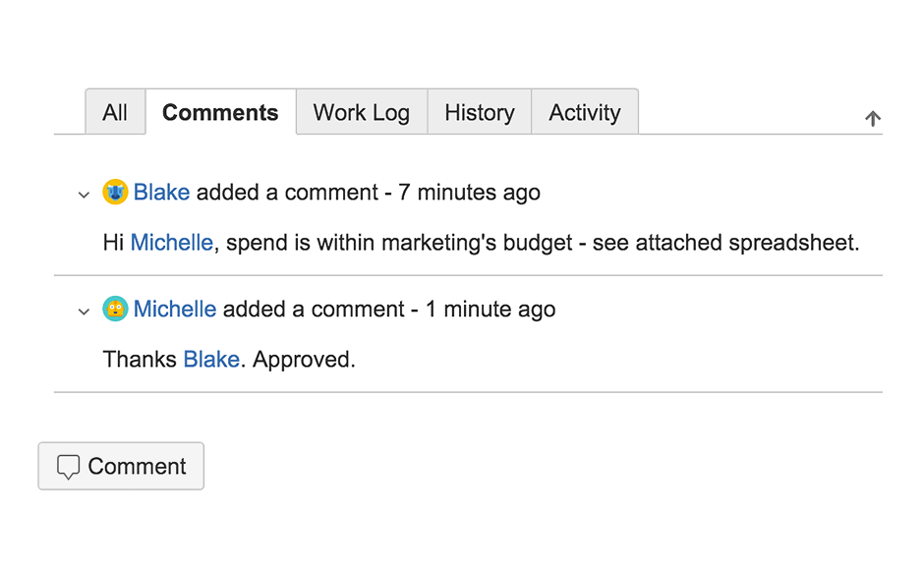Open the Work Log tab

pos(361,113)
